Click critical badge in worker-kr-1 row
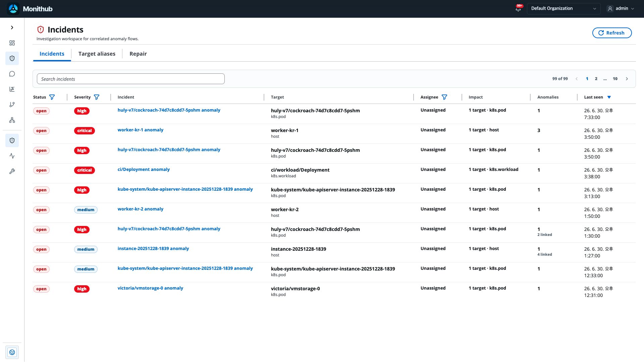This screenshot has height=362, width=644. click(85, 131)
